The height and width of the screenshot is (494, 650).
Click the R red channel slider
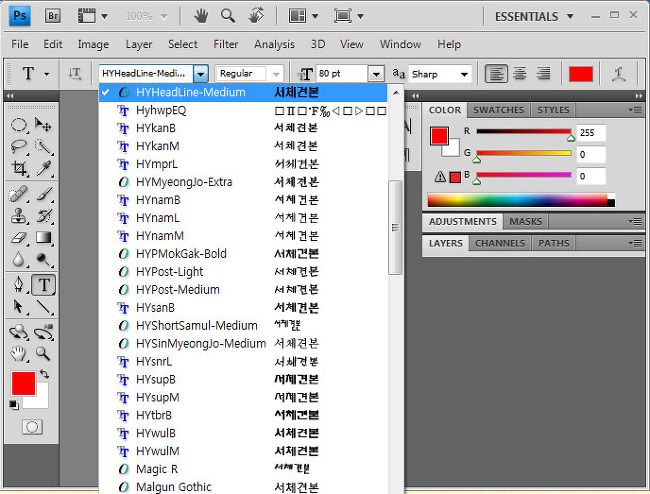click(x=524, y=131)
